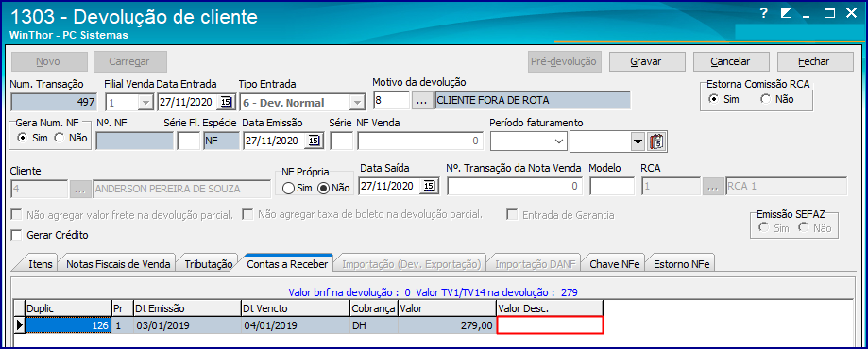Select Sim under NF Própria

(x=288, y=188)
